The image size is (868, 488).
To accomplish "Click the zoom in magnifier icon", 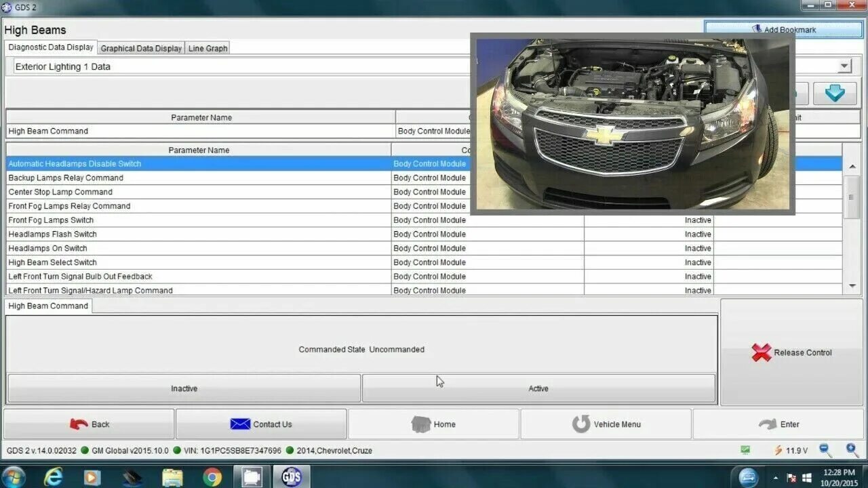I will tap(852, 450).
